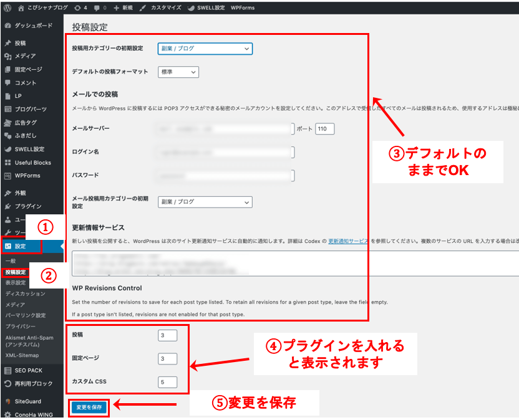Open 一般 settings submenu

point(11,261)
